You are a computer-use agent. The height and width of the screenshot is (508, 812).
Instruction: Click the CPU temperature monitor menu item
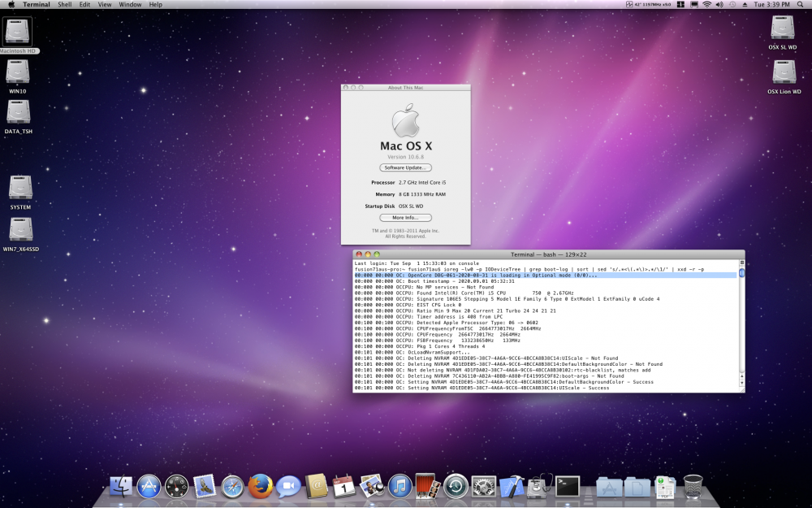click(648, 5)
